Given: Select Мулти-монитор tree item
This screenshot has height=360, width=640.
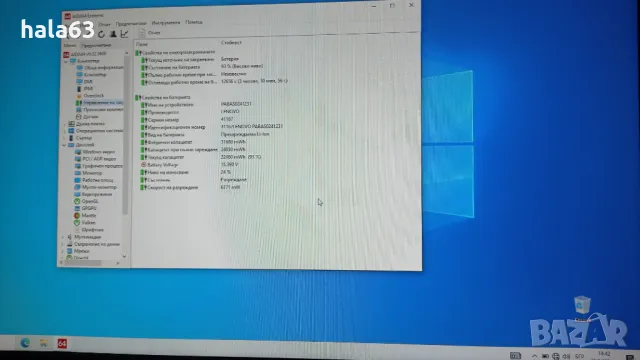Looking at the screenshot, I should click(96, 187).
